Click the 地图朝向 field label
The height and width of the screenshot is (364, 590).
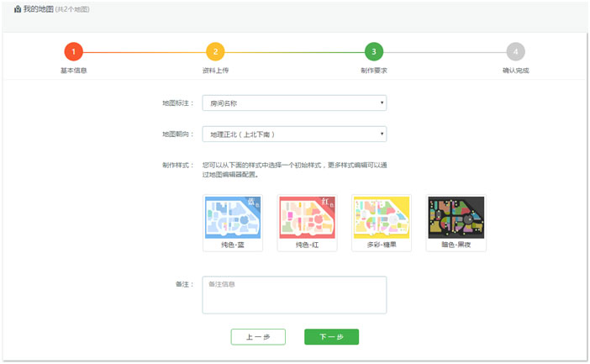178,134
